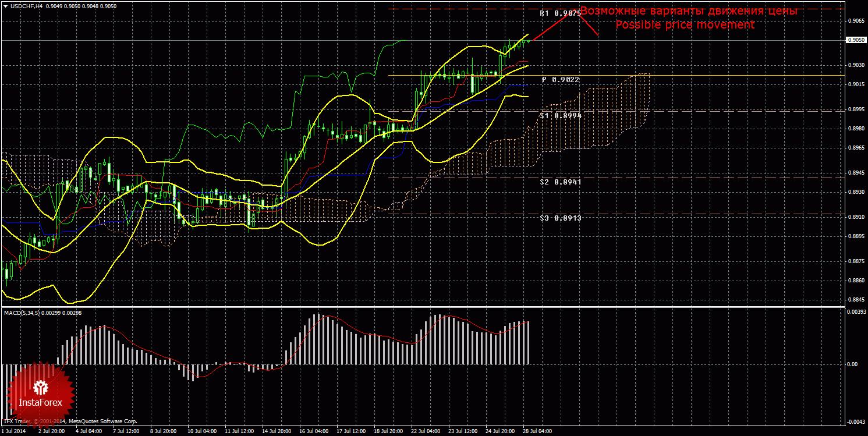This screenshot has width=868, height=436.
Task: Click 0.9065 on the price axis
Action: coord(856,21)
